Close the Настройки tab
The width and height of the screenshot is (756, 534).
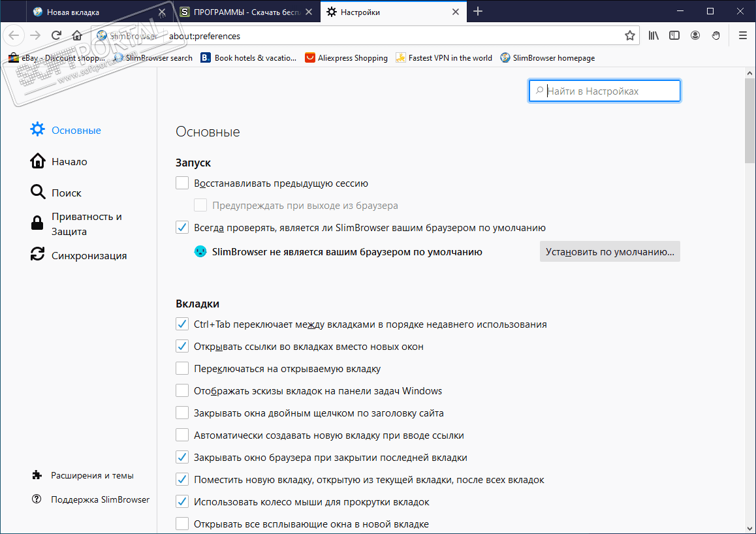pyautogui.click(x=456, y=12)
